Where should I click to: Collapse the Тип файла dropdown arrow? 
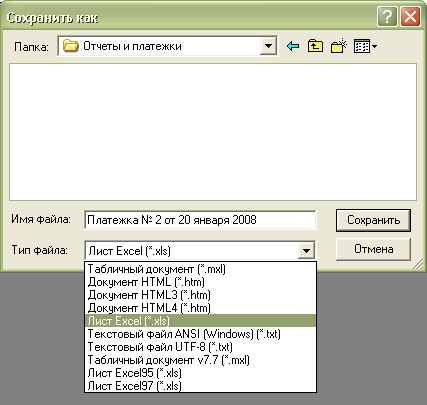306,250
